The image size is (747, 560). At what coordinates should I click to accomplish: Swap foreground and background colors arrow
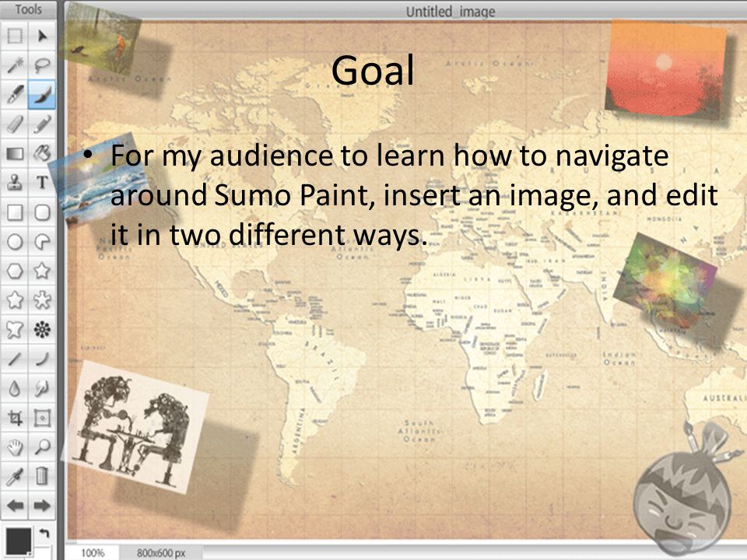point(44,533)
